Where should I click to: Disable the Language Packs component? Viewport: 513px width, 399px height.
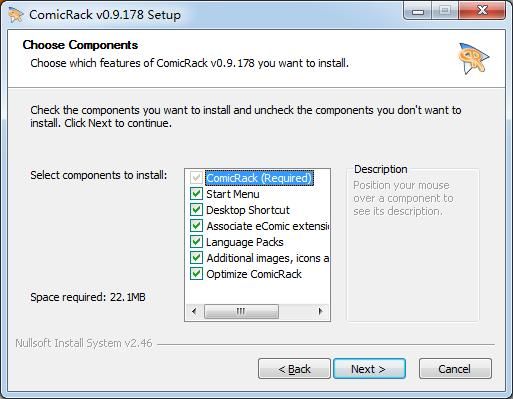pyautogui.click(x=196, y=242)
